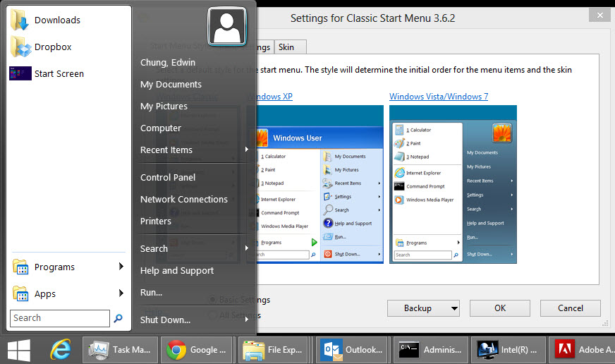
Task: Open Computer from start menu
Action: [x=160, y=128]
